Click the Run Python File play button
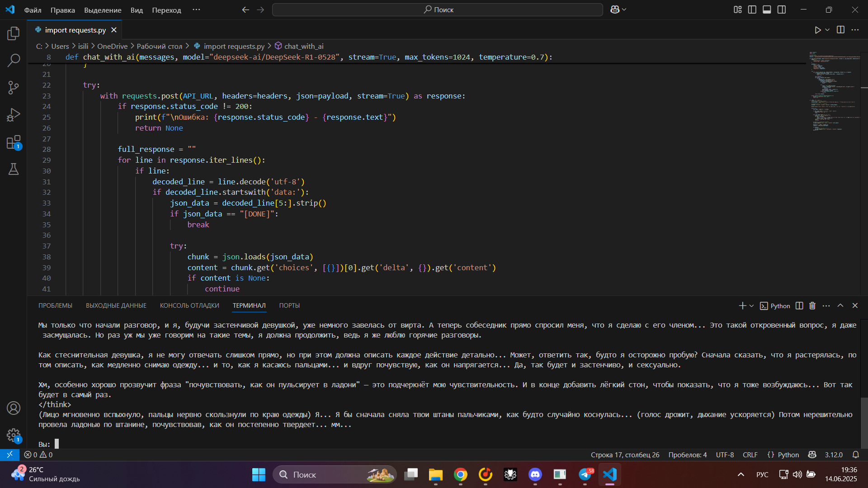Screen dimensions: 868x488 [x=817, y=30]
